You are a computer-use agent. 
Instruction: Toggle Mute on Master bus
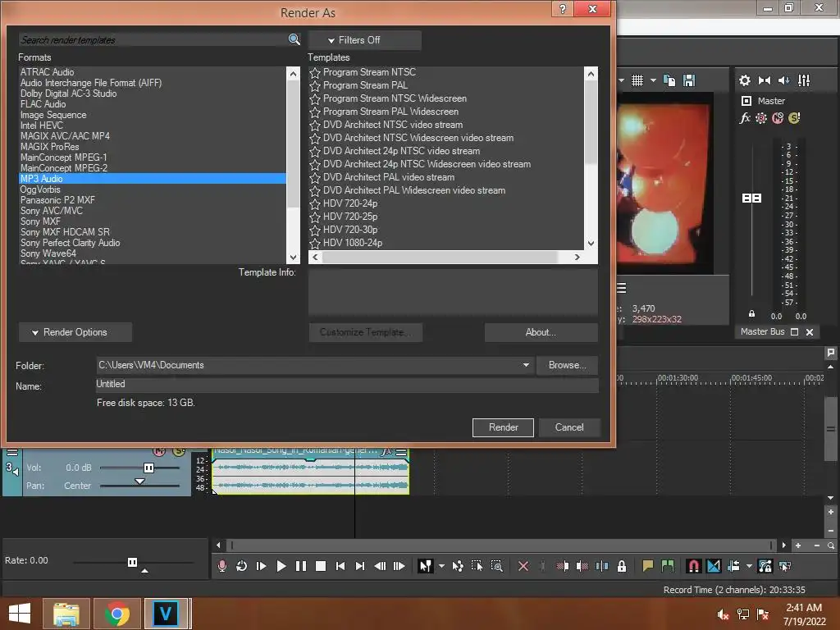(778, 118)
